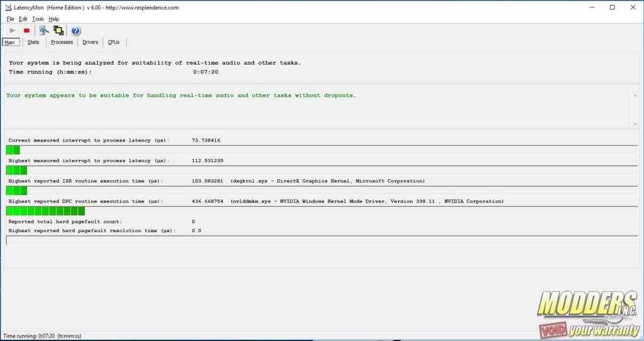Click the dxgkrnl.sys driver description
The height and width of the screenshot is (341, 644).
click(328, 181)
